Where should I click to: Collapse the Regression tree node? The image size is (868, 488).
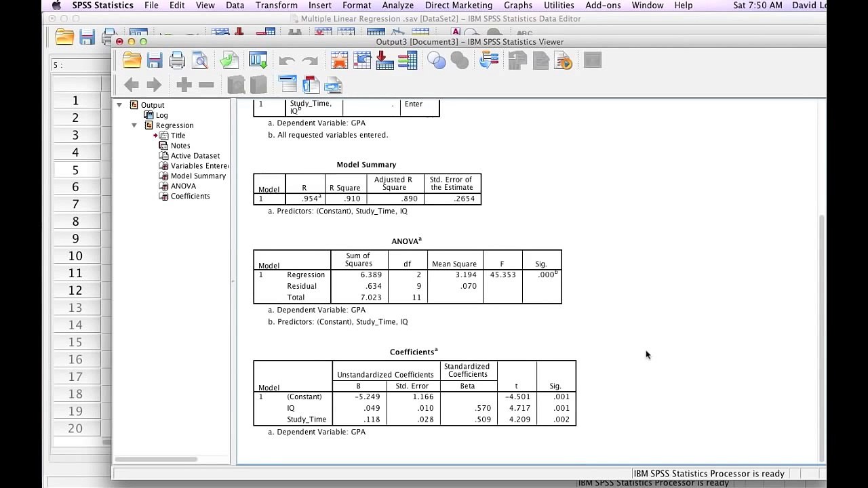pos(134,125)
